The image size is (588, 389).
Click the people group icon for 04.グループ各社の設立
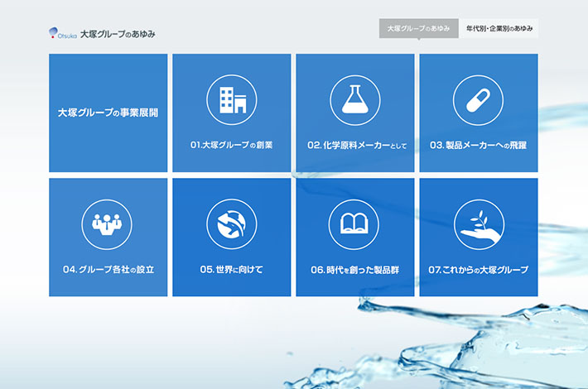[x=107, y=224]
